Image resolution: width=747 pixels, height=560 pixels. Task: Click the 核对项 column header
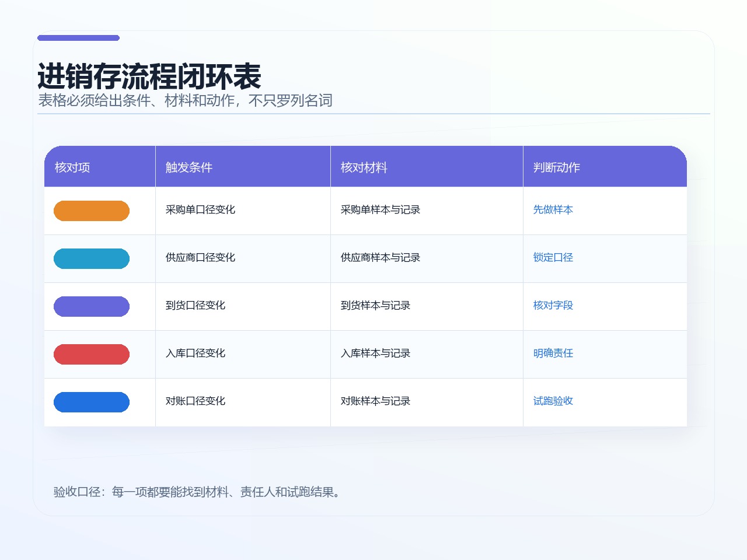[x=100, y=167]
